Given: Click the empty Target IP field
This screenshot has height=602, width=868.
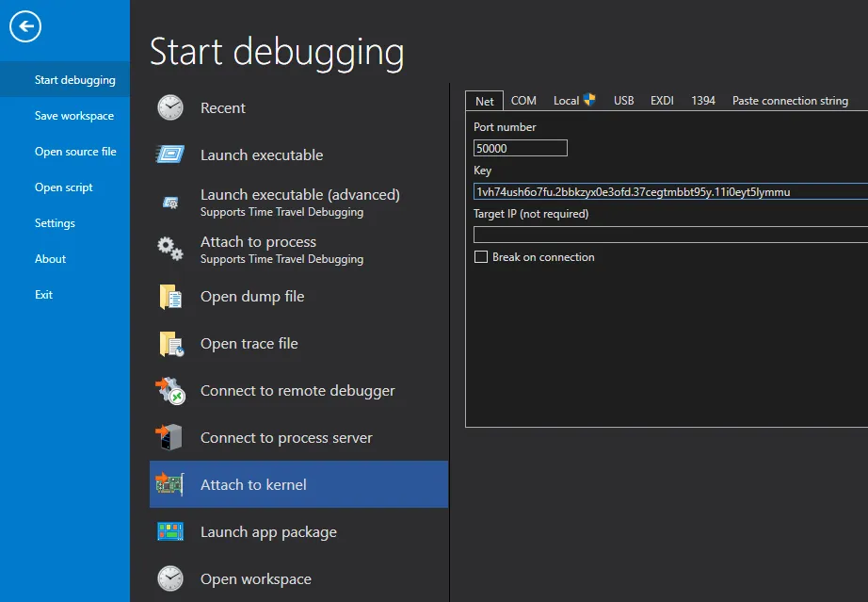Looking at the screenshot, I should click(x=670, y=235).
